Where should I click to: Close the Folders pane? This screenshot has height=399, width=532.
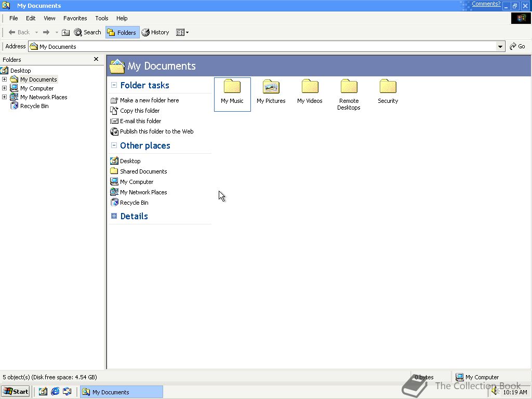[x=96, y=59]
